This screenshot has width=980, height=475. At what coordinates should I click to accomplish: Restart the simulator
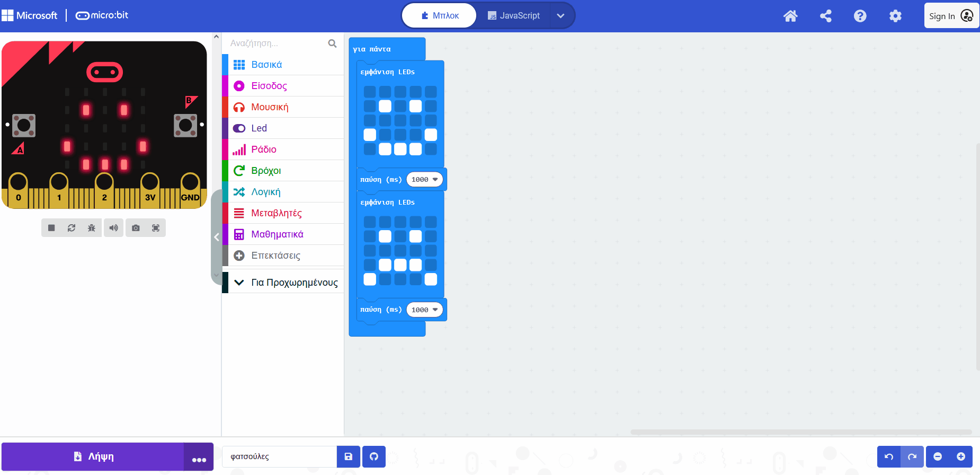(x=72, y=228)
